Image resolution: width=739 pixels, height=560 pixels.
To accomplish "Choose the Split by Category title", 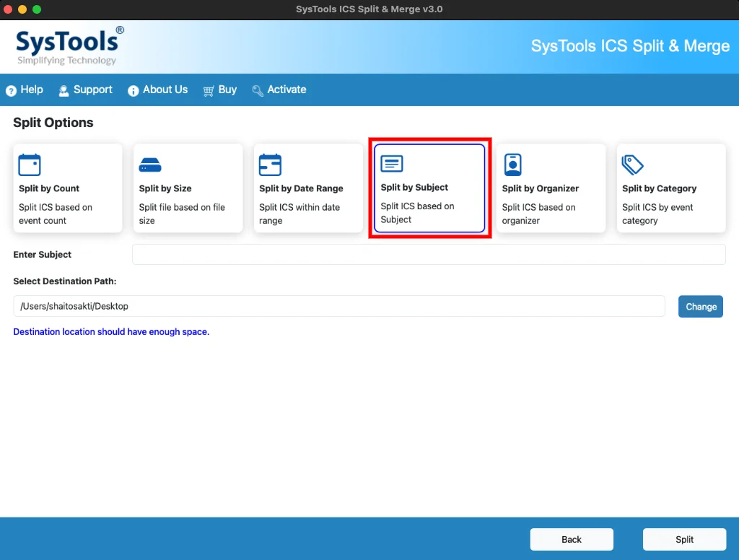I will pos(659,188).
